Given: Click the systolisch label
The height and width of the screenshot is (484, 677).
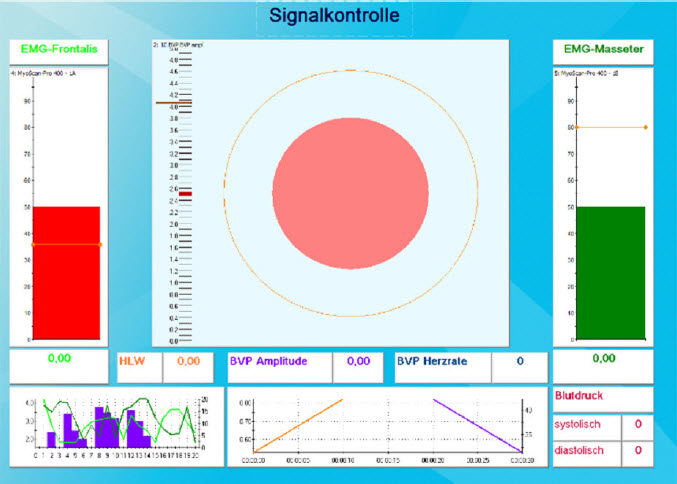Looking at the screenshot, I should (577, 424).
